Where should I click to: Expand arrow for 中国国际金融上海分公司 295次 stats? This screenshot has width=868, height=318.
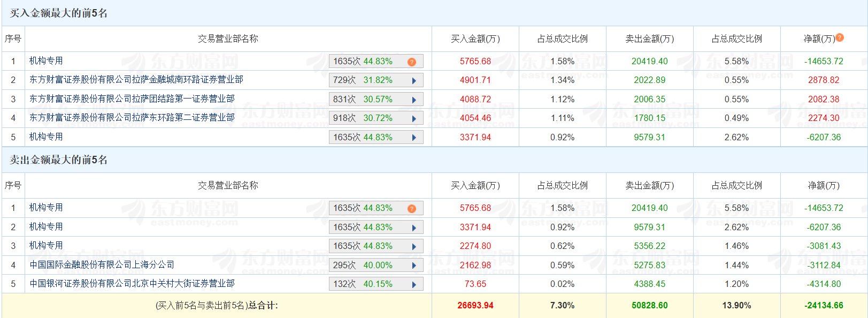(414, 266)
